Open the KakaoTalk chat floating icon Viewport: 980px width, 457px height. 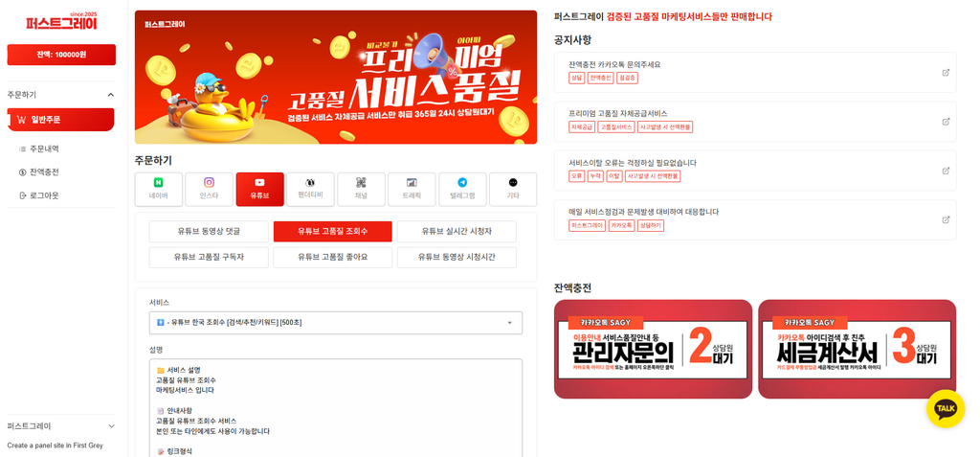point(945,409)
